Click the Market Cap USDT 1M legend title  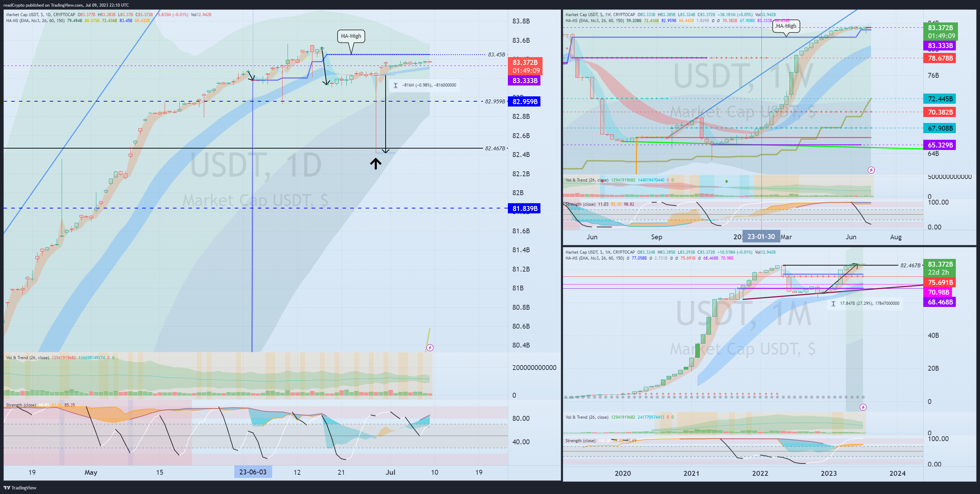(600, 252)
